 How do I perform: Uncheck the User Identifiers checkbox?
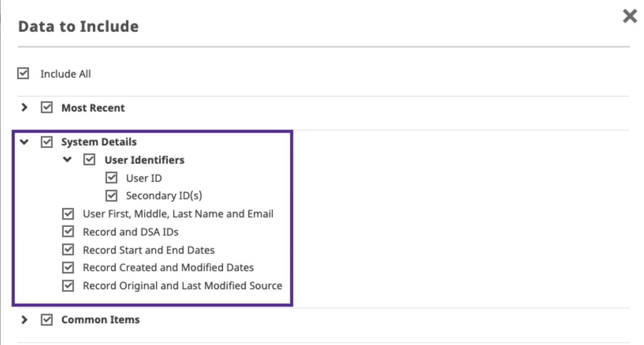pos(89,160)
